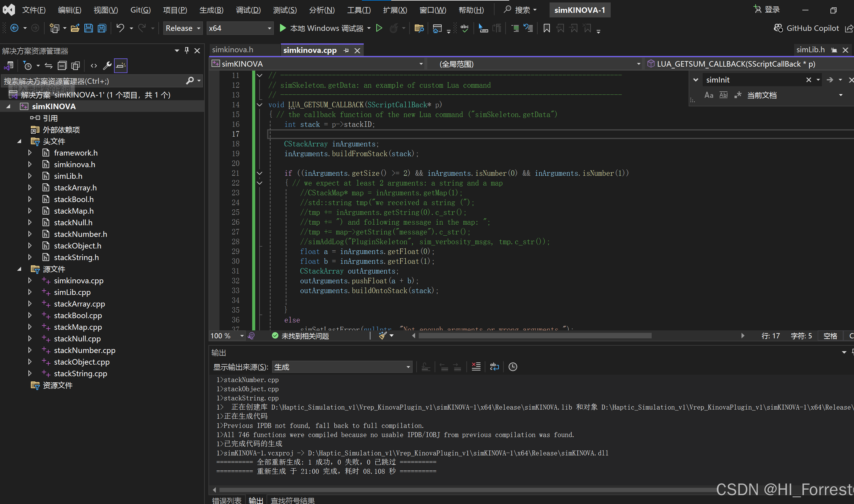Image resolution: width=854 pixels, height=504 pixels.
Task: Click comment out selected lines icon
Action: click(x=515, y=28)
